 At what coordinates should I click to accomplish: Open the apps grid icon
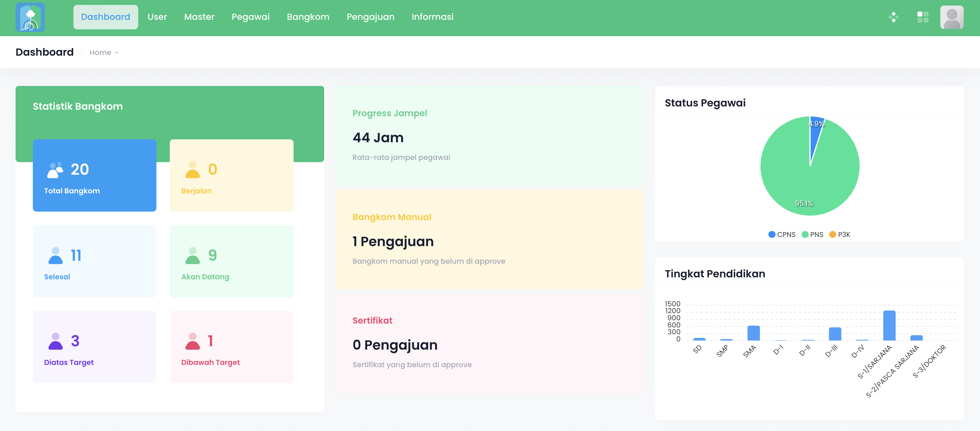tap(922, 17)
